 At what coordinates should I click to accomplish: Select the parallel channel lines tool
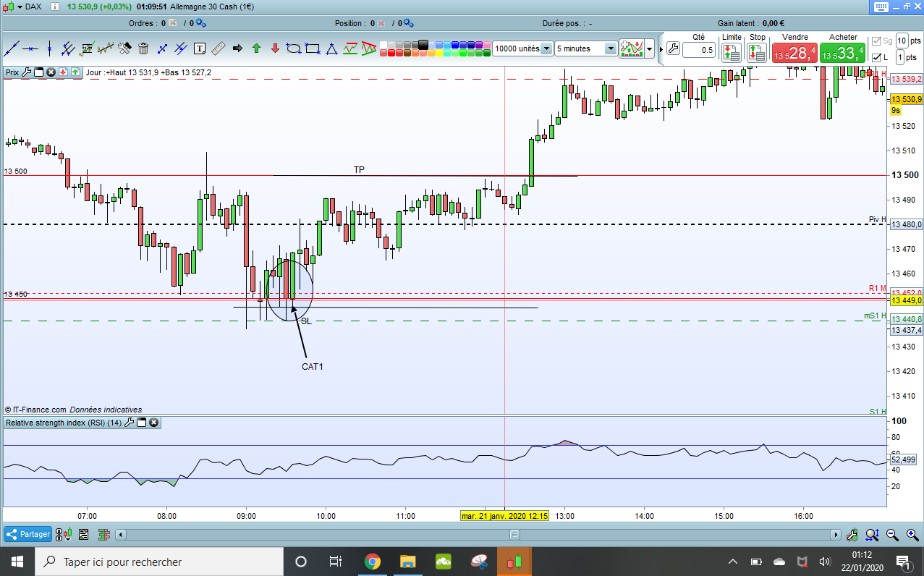(67, 48)
